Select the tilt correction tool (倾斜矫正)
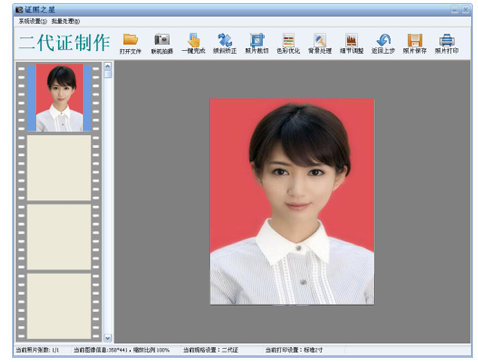Image resolution: width=478 pixels, height=362 pixels. pyautogui.click(x=225, y=44)
